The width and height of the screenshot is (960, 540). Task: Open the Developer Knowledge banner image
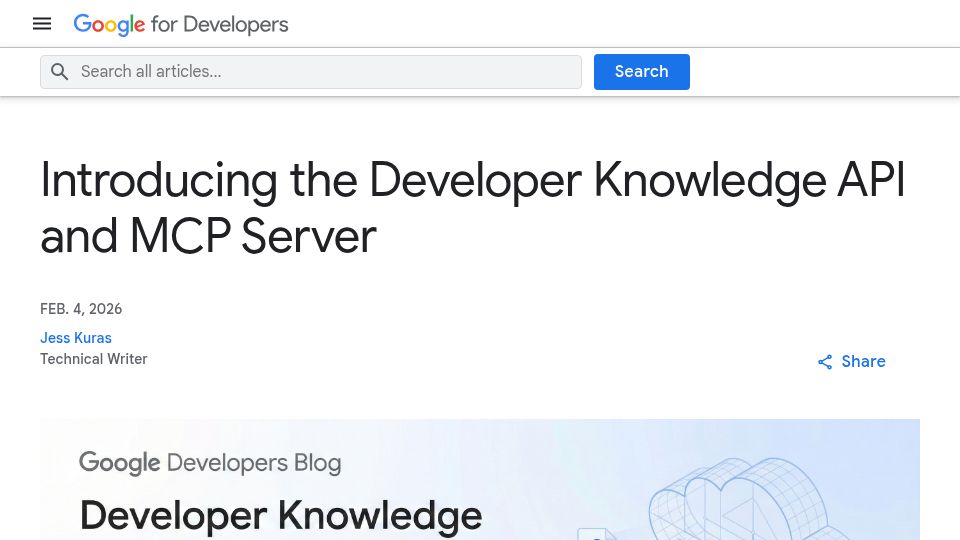pos(480,479)
